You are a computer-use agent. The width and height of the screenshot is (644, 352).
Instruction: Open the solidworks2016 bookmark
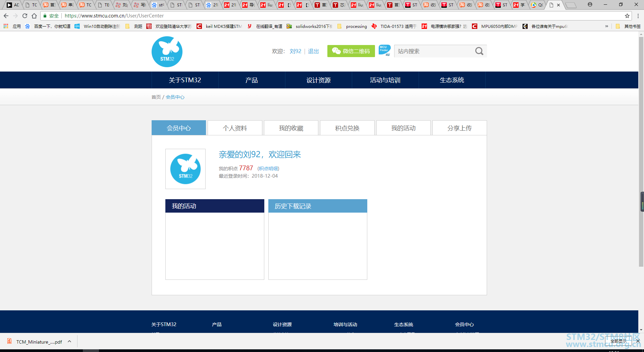(310, 26)
